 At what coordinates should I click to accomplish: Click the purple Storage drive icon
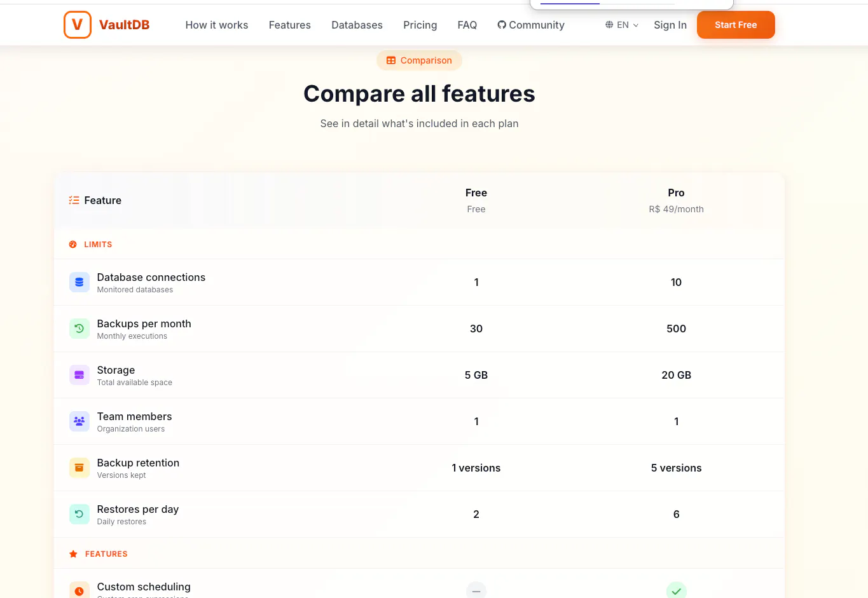79,375
